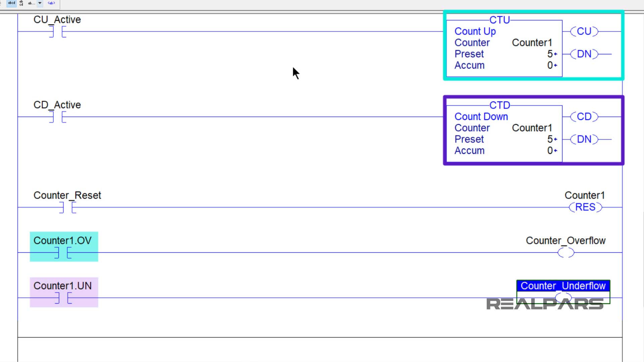The image size is (644, 362).
Task: Click the blue '<ab>' tag display icon
Action: [x=51, y=3]
